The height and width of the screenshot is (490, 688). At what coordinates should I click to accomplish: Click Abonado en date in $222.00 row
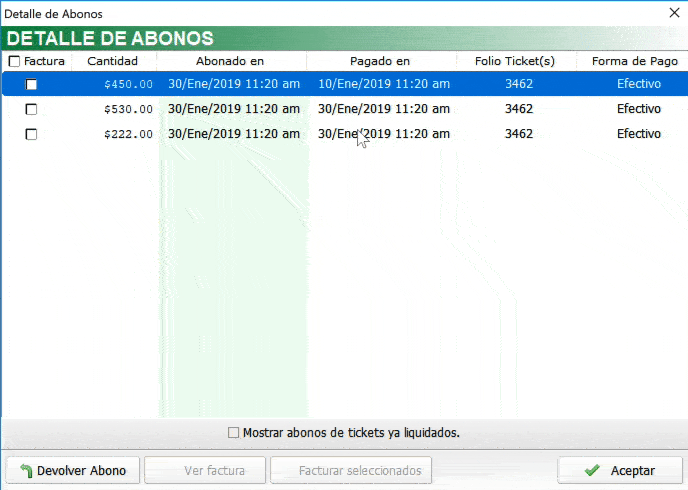point(234,134)
